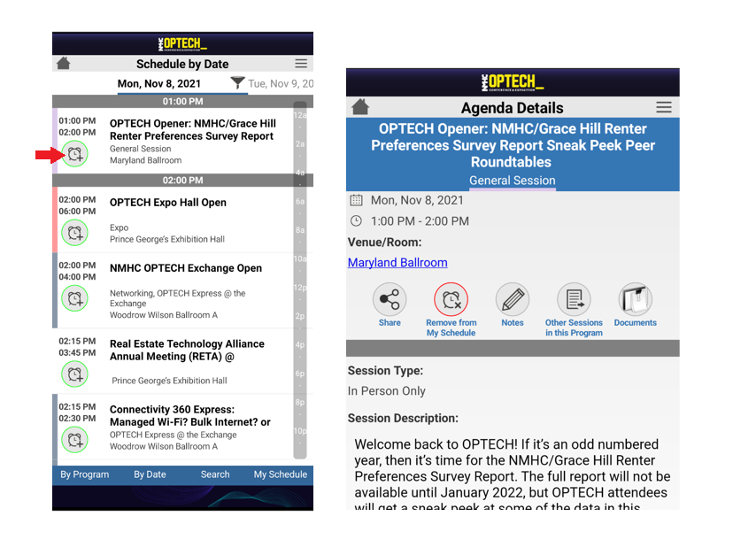Open Real Estate Technology Alliance Annual Meeting session
The width and height of the screenshot is (756, 555).
(187, 350)
